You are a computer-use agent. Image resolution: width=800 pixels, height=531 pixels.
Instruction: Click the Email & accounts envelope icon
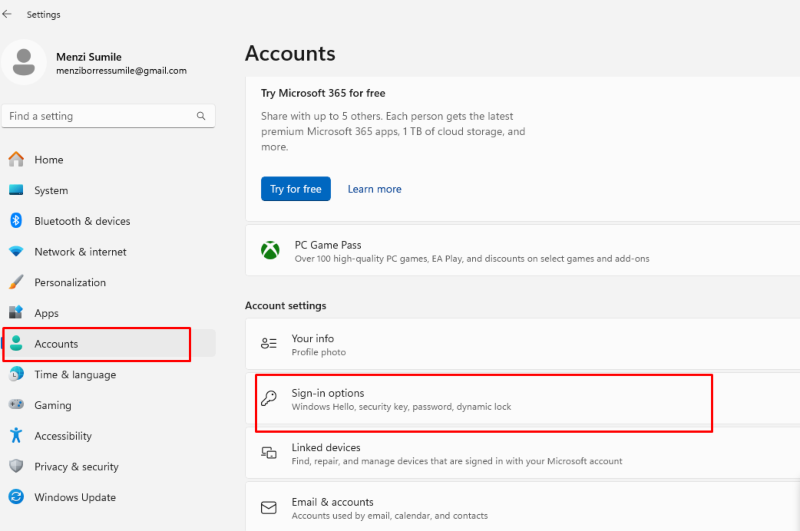point(269,508)
